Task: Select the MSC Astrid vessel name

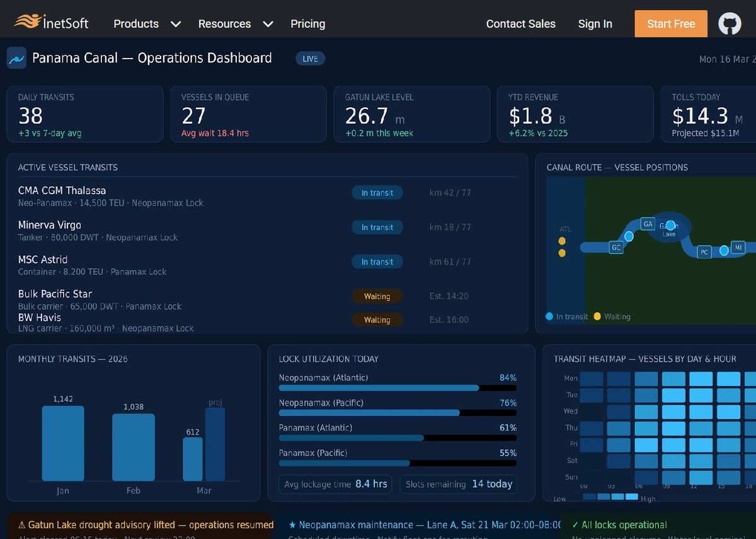Action: (43, 259)
